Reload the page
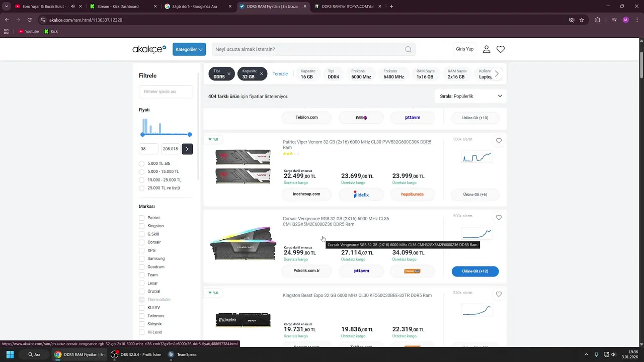Image resolution: width=644 pixels, height=362 pixels. coord(30,20)
